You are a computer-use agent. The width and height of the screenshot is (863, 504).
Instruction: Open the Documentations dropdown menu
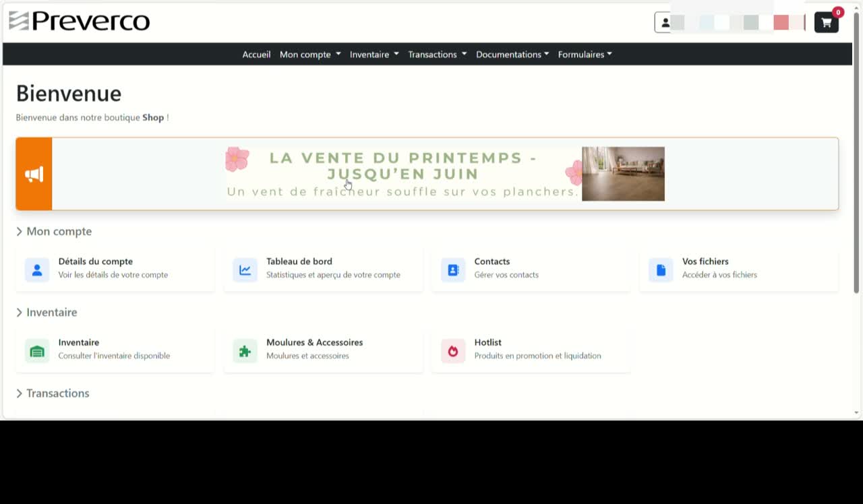pyautogui.click(x=512, y=55)
